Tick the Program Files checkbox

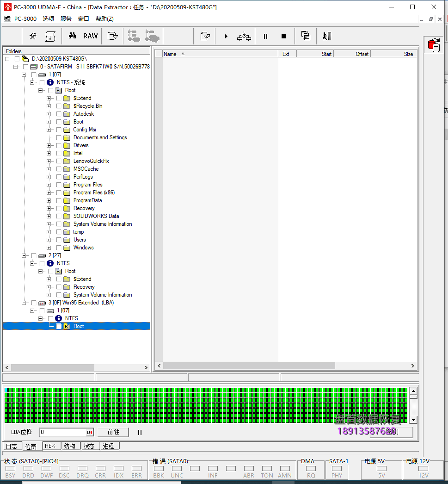coord(59,185)
